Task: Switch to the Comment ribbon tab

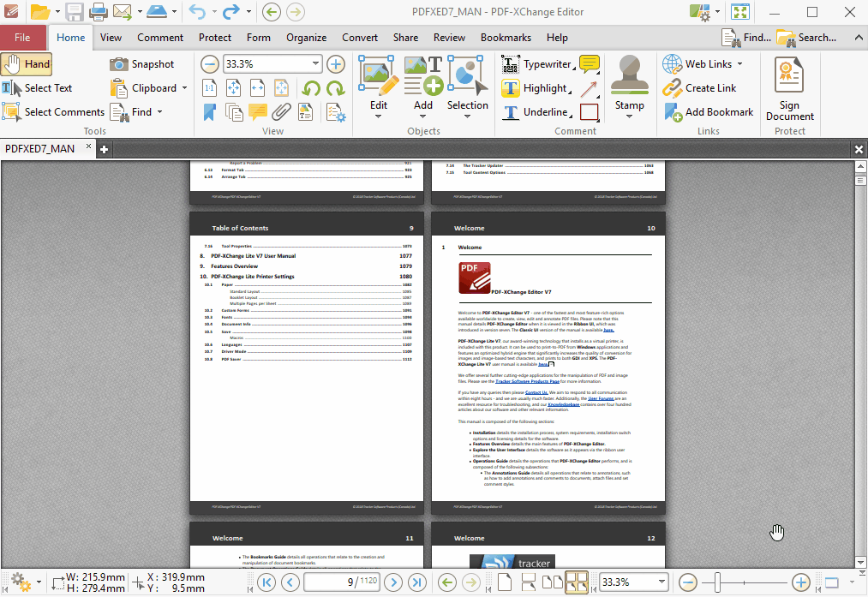Action: pos(160,38)
